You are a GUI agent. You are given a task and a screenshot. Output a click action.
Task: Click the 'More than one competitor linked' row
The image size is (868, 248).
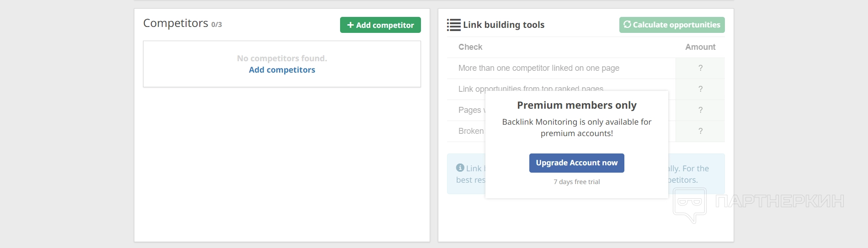pyautogui.click(x=539, y=68)
